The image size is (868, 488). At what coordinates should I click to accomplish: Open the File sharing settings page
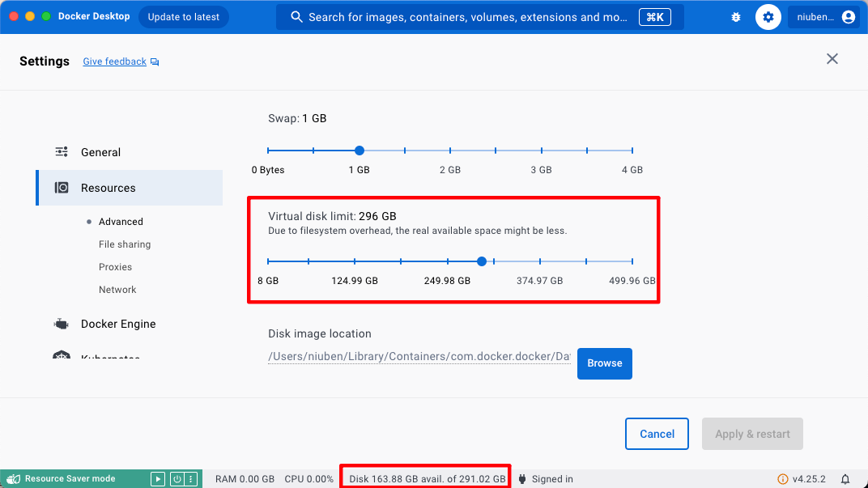[x=126, y=244]
